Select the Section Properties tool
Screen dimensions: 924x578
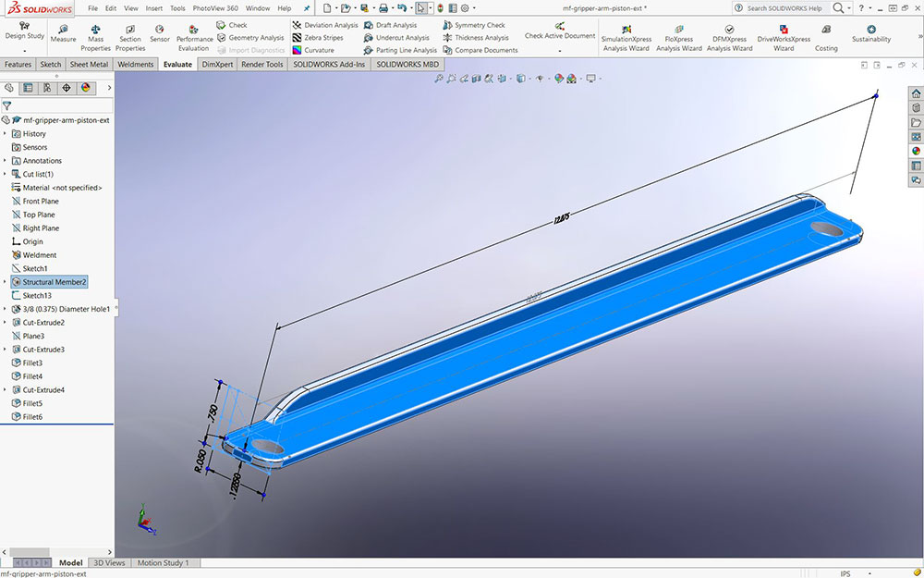(130, 38)
